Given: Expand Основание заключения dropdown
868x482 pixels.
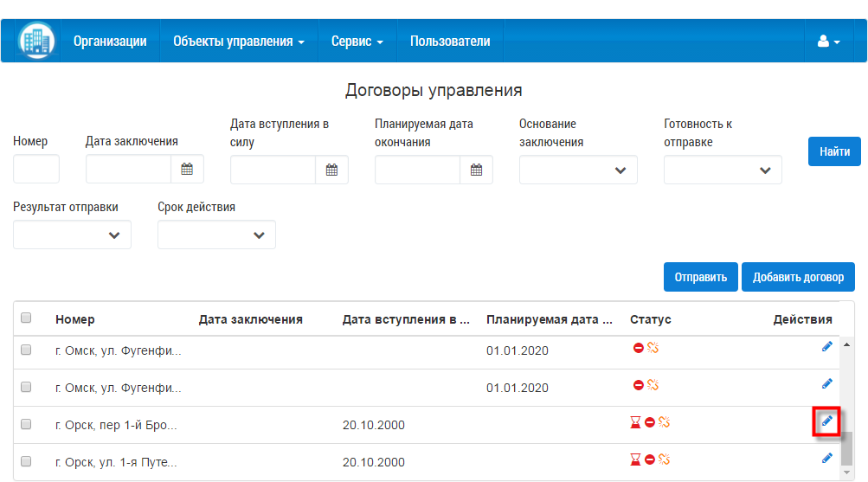Looking at the screenshot, I should tap(578, 170).
